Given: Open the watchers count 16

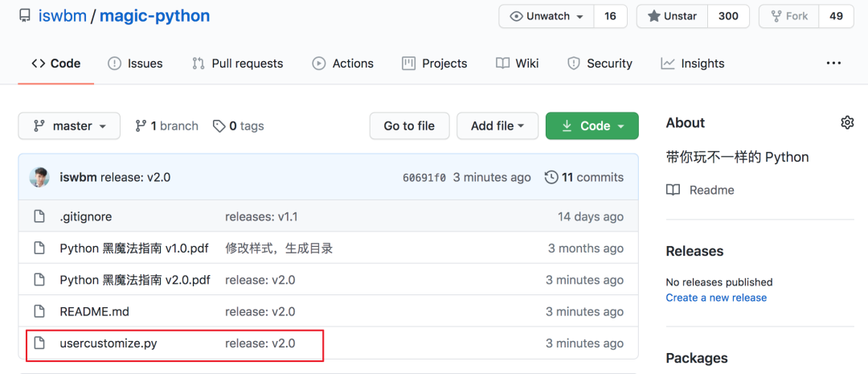Looking at the screenshot, I should pos(610,16).
